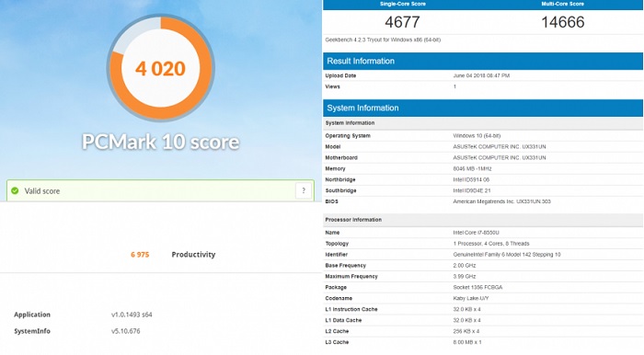Click the gray System Information sub-header row
Image resolution: width=644 pixels, height=355 pixels.
coord(483,123)
